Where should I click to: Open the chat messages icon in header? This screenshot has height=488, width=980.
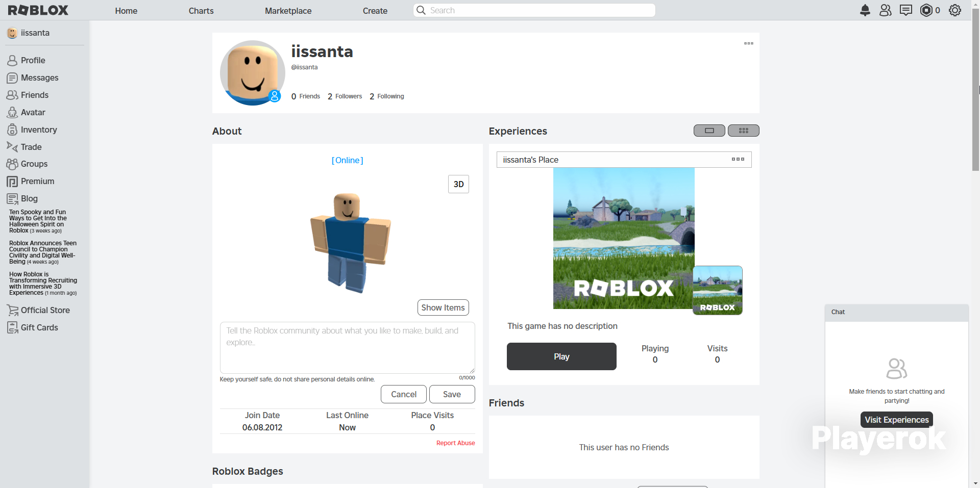tap(905, 10)
